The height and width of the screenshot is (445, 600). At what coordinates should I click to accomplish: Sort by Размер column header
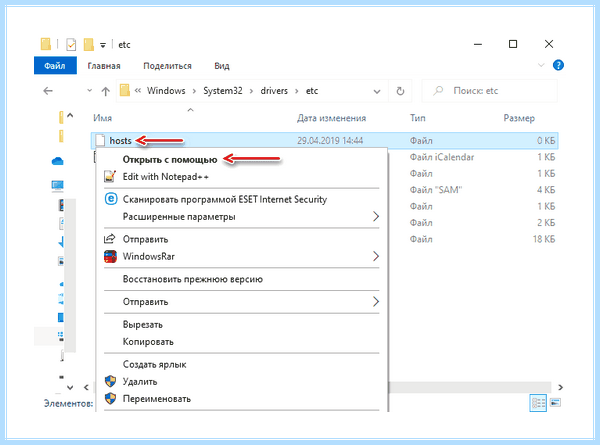[x=519, y=118]
